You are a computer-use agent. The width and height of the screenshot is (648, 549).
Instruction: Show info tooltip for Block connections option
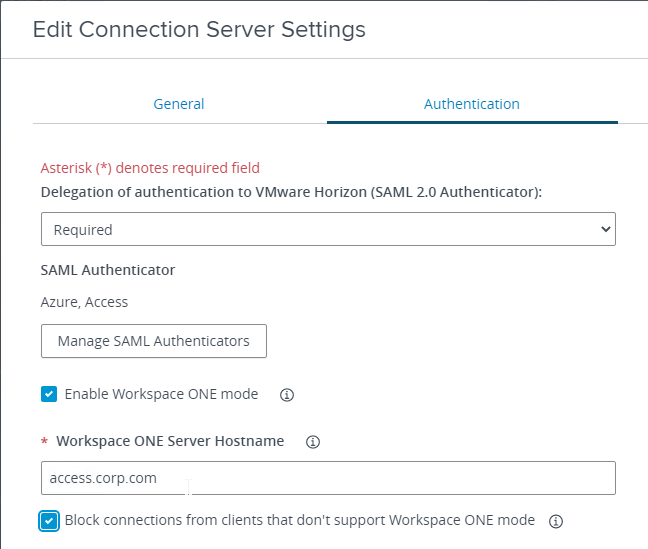click(555, 521)
